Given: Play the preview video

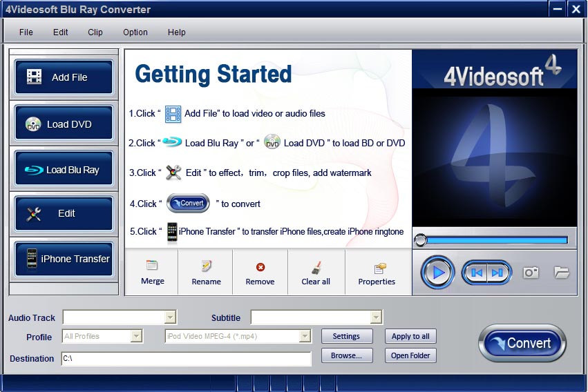Looking at the screenshot, I should click(437, 273).
